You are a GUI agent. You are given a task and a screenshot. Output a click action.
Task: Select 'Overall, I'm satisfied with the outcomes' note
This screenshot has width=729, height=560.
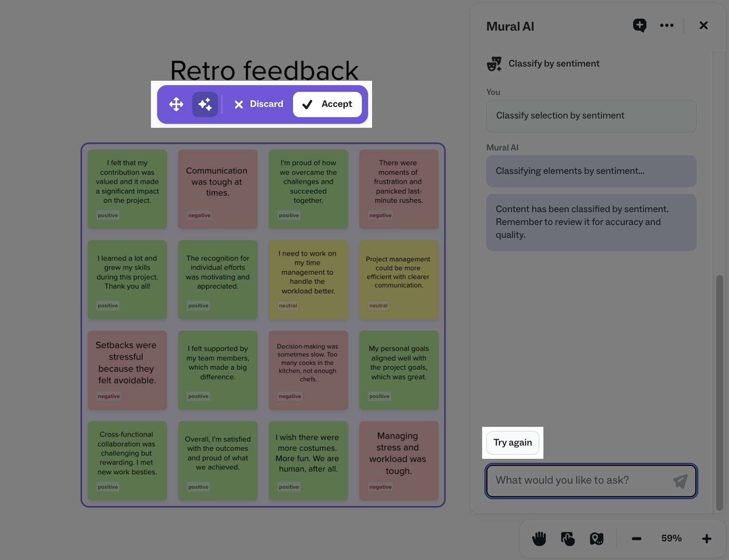(218, 461)
